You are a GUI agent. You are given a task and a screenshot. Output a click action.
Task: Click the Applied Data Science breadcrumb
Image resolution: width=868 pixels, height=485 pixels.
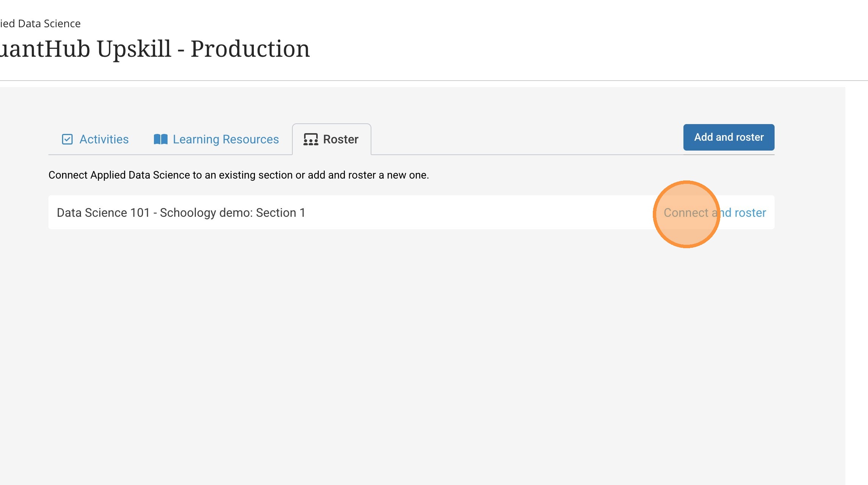tap(40, 23)
